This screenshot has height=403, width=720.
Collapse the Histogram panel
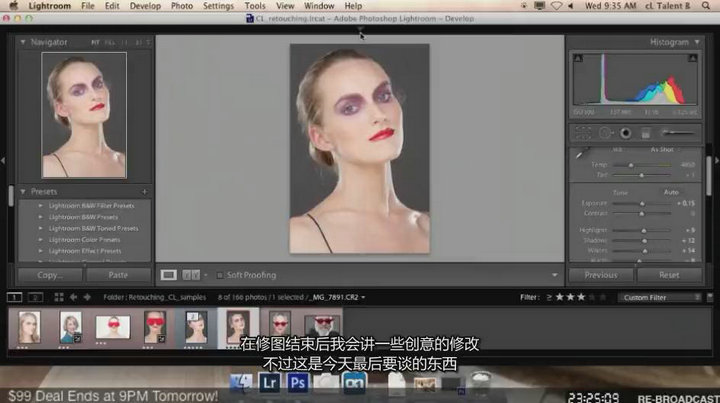(698, 42)
